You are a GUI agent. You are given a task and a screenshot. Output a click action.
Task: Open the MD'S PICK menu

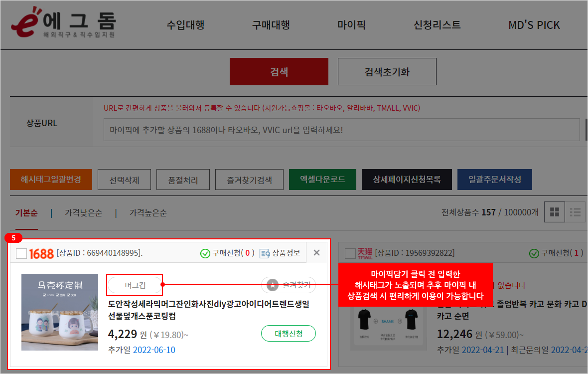coord(534,25)
